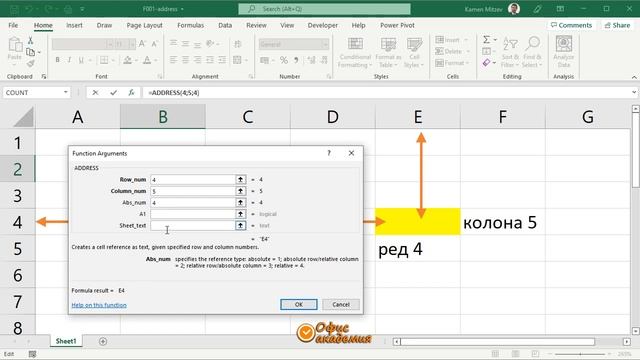640x360 pixels.
Task: Open the Power Pivot tab
Action: click(x=397, y=25)
